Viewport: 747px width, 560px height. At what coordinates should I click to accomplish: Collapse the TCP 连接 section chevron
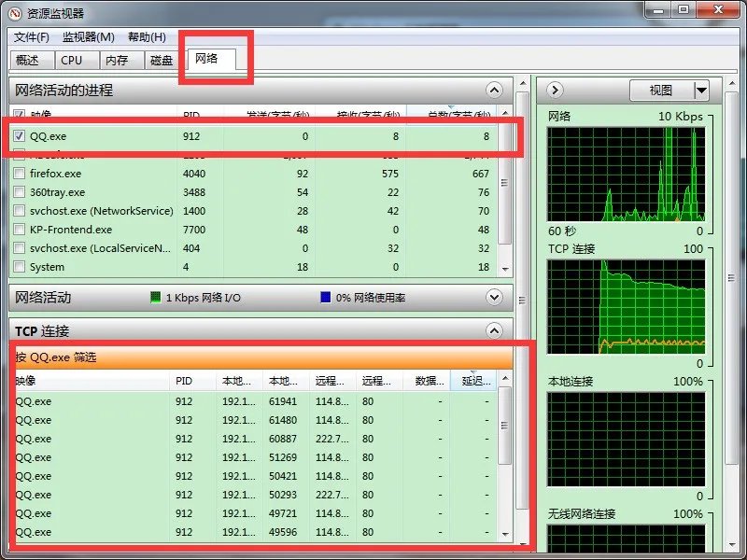(x=494, y=330)
